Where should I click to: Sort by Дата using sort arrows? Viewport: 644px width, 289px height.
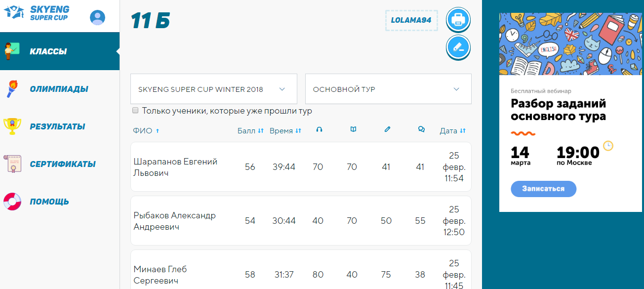click(x=463, y=131)
